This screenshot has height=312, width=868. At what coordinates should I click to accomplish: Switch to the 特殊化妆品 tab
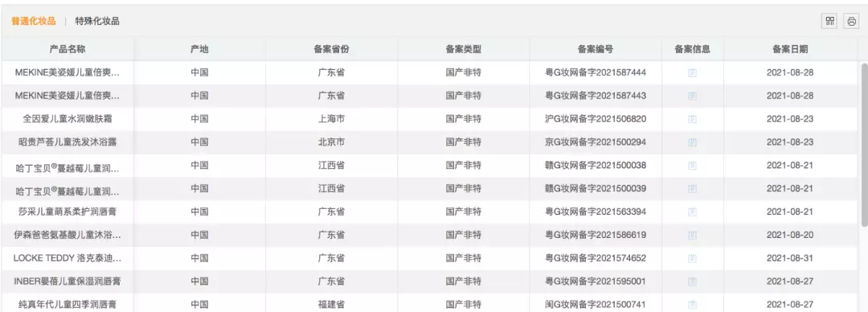[x=97, y=22]
